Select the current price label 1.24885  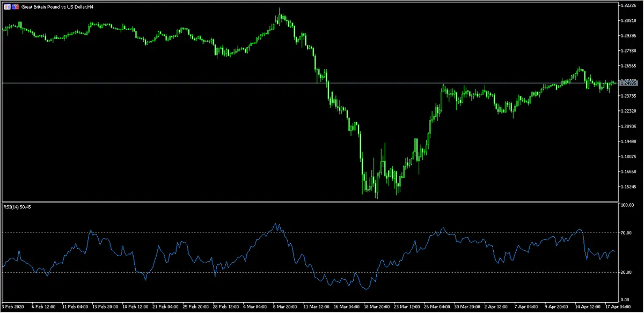tap(628, 83)
